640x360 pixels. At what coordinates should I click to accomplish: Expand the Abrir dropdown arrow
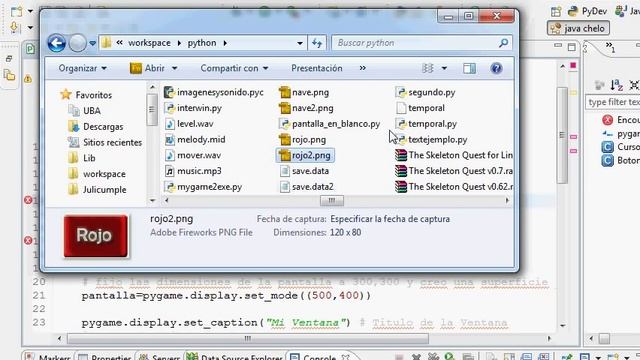(174, 68)
